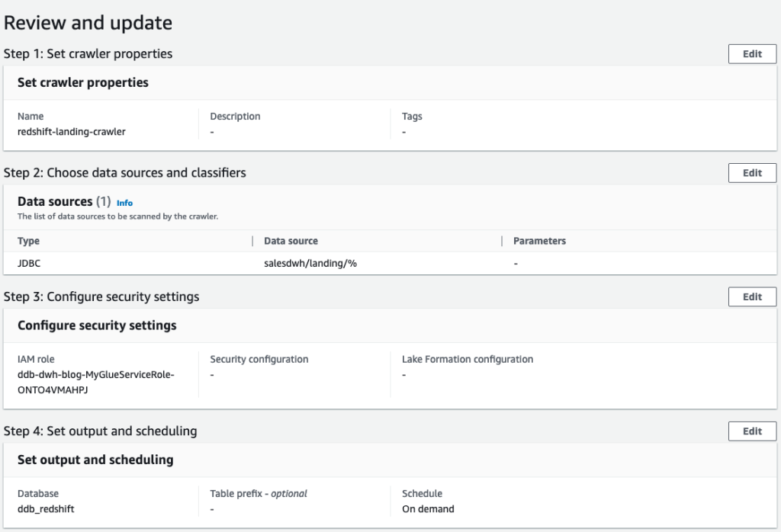This screenshot has height=532, width=781.
Task: Click the Table prefix optional label
Action: 259,493
